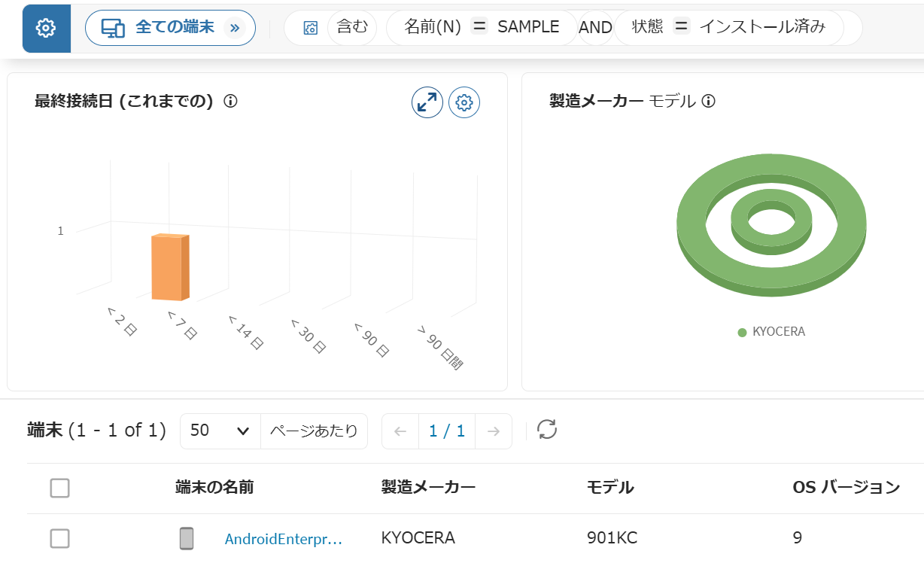The height and width of the screenshot is (563, 924).
Task: Click the 状態 = インストール済み filter chip
Action: pos(728,28)
